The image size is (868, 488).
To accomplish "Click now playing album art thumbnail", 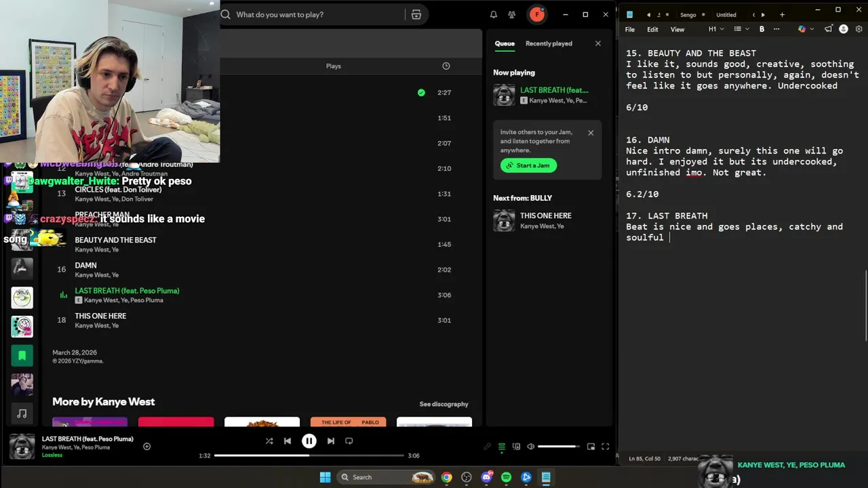I will 22,447.
